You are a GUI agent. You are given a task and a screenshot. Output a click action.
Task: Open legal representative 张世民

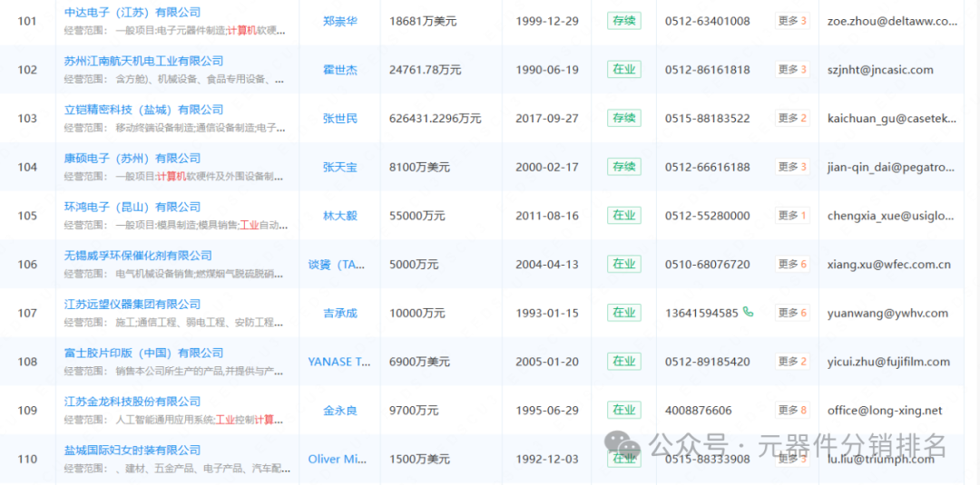pyautogui.click(x=340, y=119)
